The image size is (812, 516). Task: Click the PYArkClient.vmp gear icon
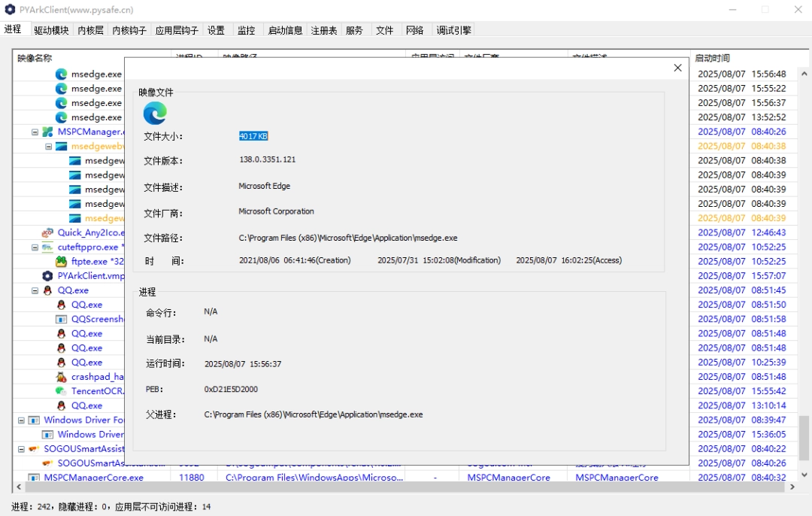48,276
